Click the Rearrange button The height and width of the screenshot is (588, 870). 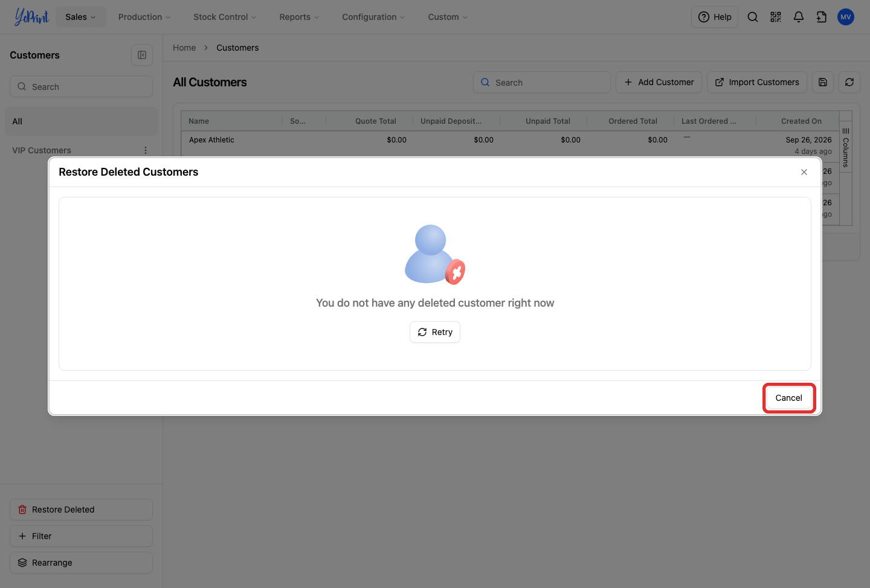click(81, 563)
